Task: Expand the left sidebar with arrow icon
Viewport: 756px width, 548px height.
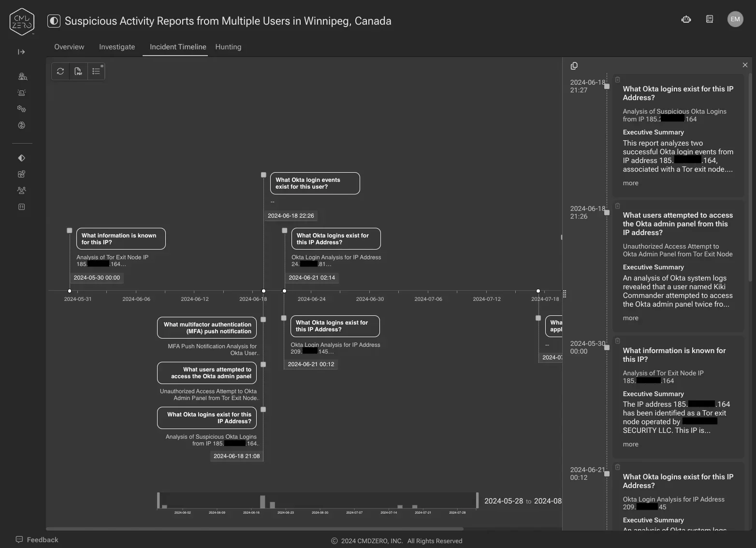Action: coord(21,52)
